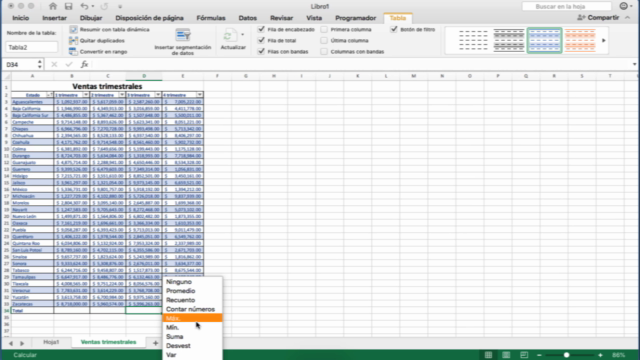The width and height of the screenshot is (640, 360).
Task: Enable the Última columna checkbox
Action: coord(324,40)
